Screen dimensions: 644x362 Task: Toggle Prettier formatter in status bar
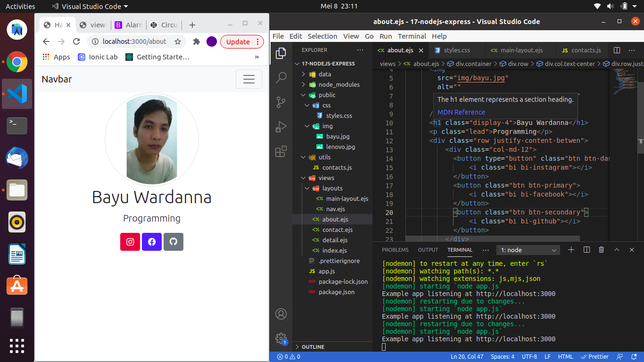click(594, 357)
